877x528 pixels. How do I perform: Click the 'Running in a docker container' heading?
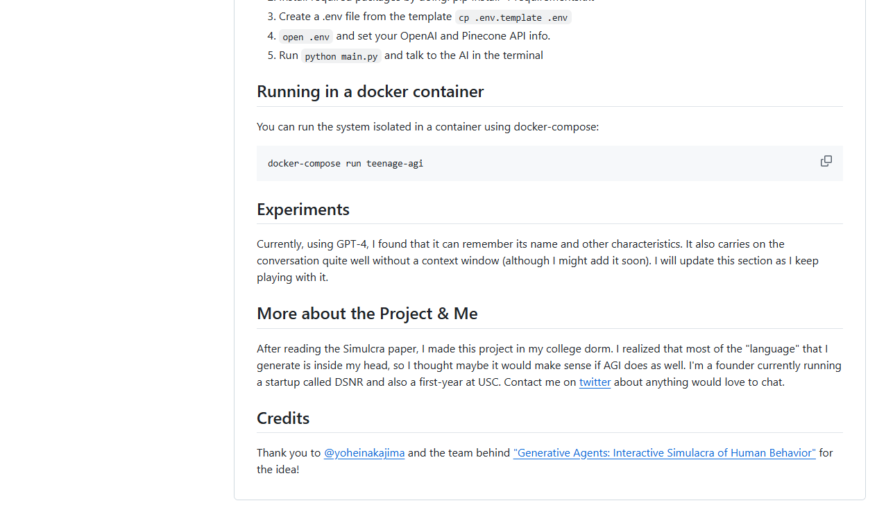pos(370,91)
